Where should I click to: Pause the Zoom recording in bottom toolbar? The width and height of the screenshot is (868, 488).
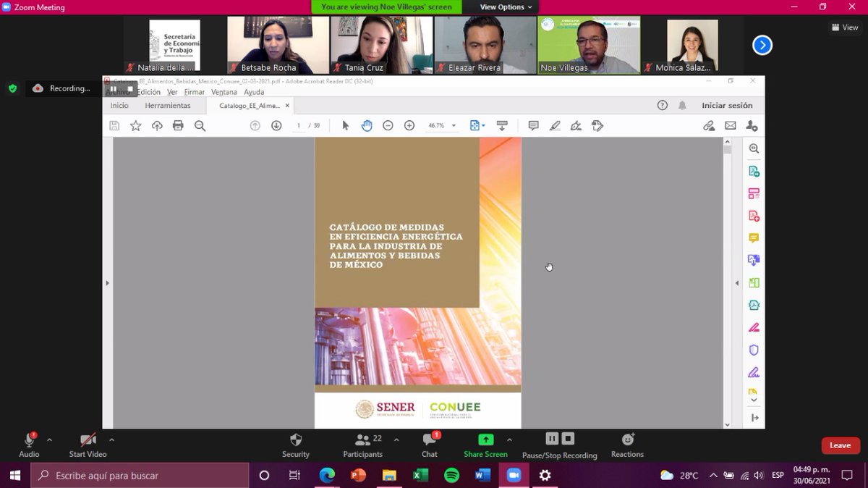552,439
